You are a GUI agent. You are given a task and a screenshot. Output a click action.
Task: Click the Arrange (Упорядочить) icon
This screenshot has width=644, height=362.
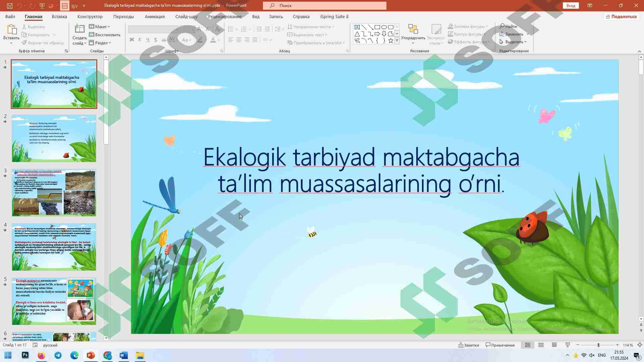[x=413, y=29]
